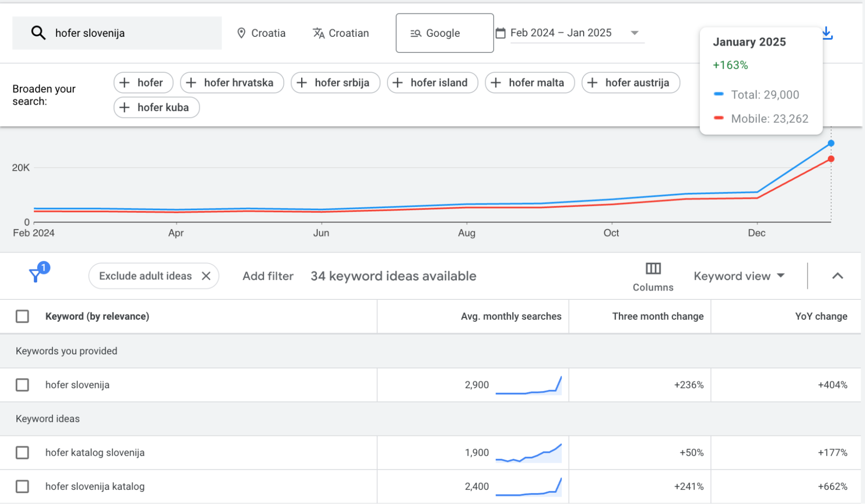Check the 'hofer slovenija katalog' row
The height and width of the screenshot is (504, 865).
pyautogui.click(x=23, y=486)
